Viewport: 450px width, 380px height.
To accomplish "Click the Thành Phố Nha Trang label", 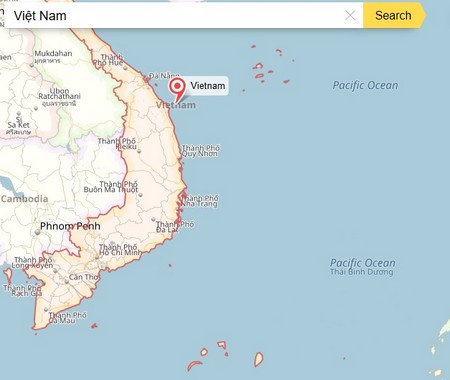I will click(x=199, y=201).
